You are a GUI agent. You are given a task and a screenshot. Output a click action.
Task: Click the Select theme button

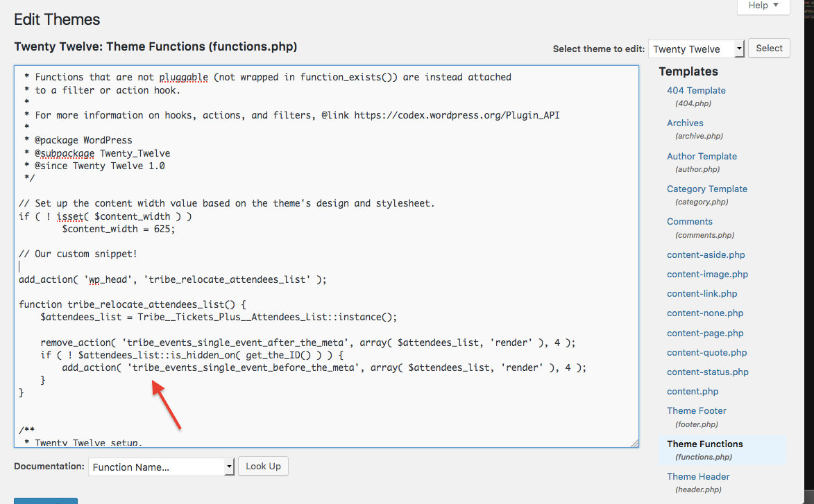pos(769,49)
